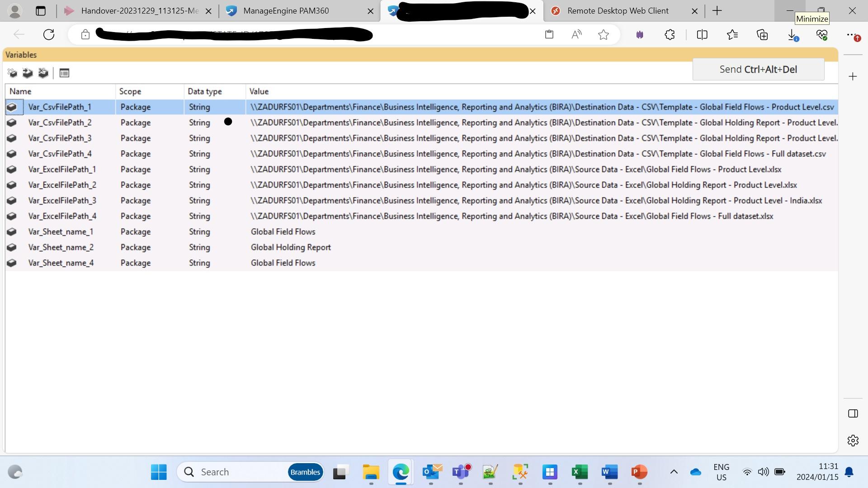Sort by the Name column header
The height and width of the screenshot is (488, 868).
[x=20, y=91]
